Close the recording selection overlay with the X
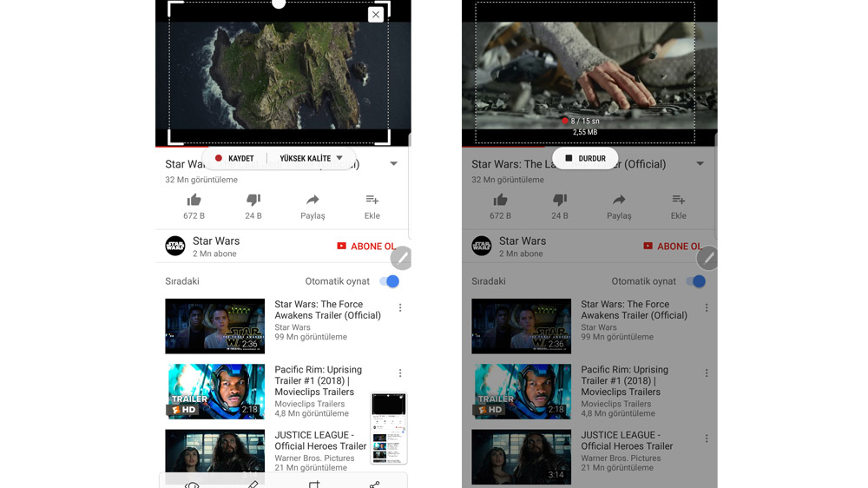This screenshot has width=868, height=488. tap(375, 15)
